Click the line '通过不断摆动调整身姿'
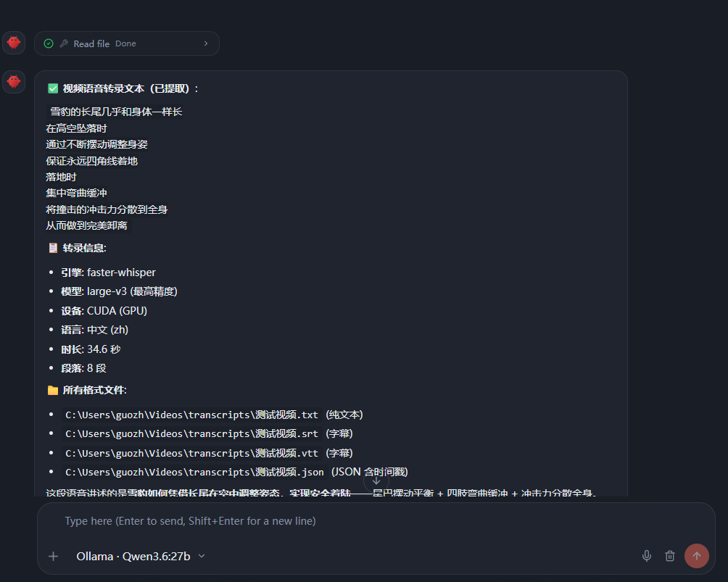Image resolution: width=728 pixels, height=582 pixels. click(96, 144)
